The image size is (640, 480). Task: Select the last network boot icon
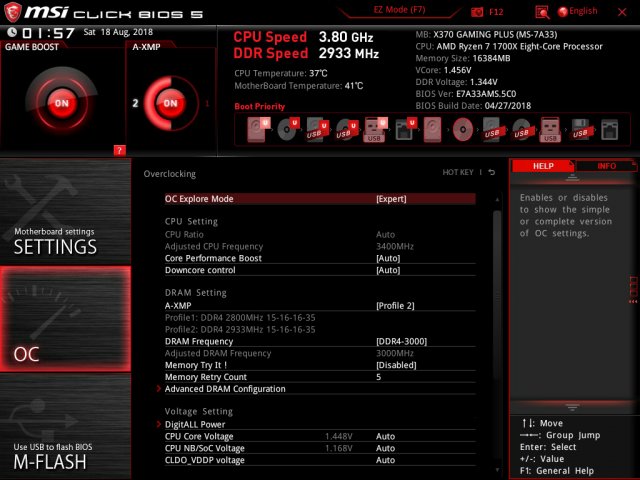[x=609, y=130]
